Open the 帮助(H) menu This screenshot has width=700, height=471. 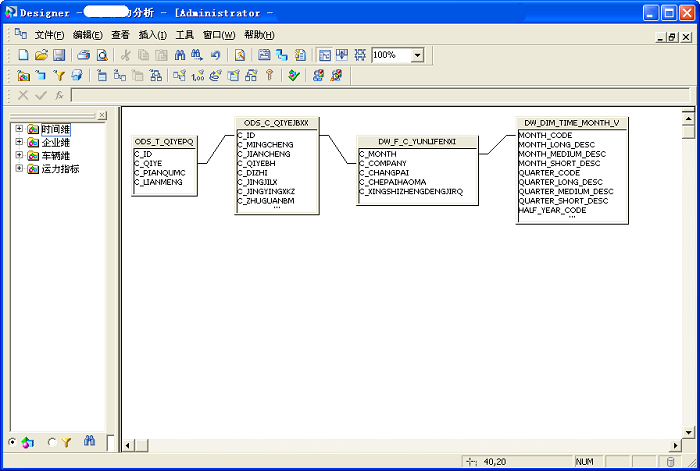(x=259, y=35)
